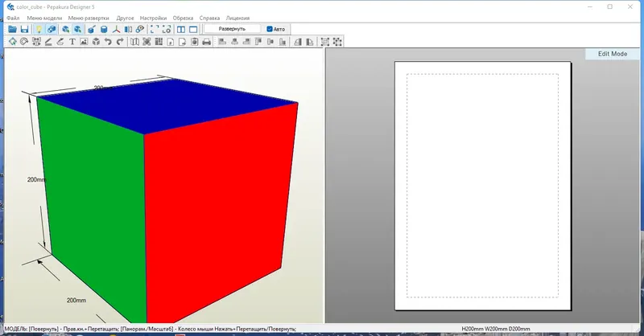Undo the last action
Viewport: 644px width, 336px height.
point(108,42)
